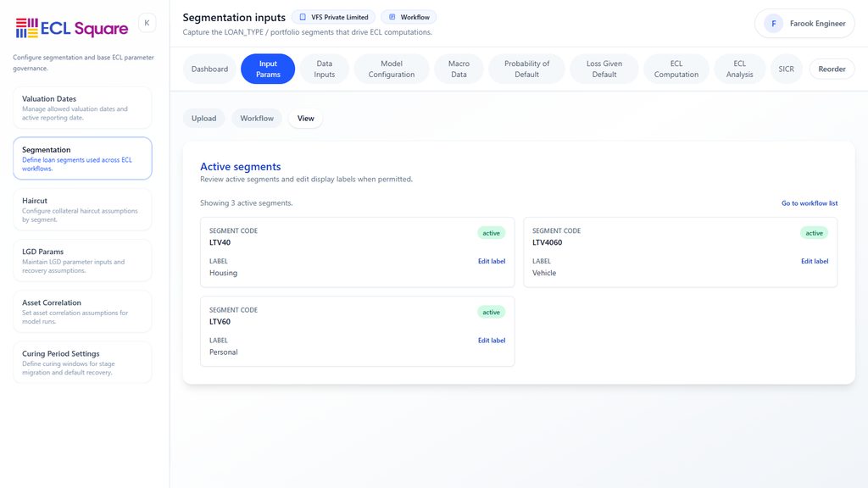Edit label for the LTV60 segment
Image resolution: width=868 pixels, height=488 pixels.
click(492, 341)
